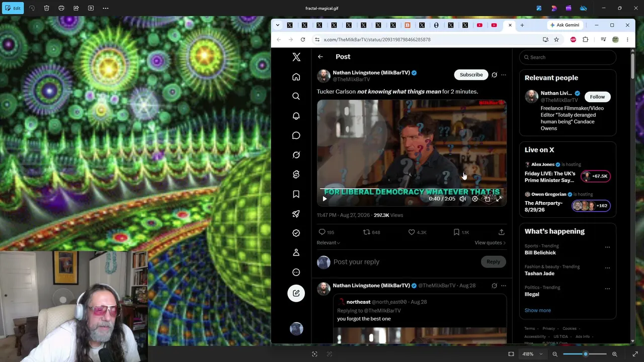
Task: Switch to the first YouTube tab
Action: 479,25
